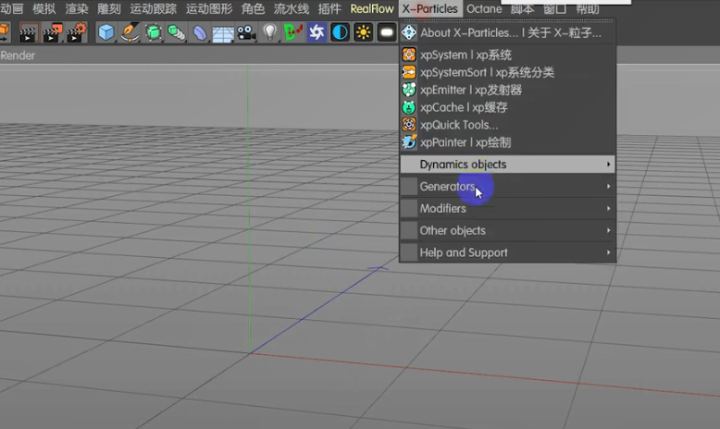
Task: Expand the Generators submenu
Action: point(507,186)
